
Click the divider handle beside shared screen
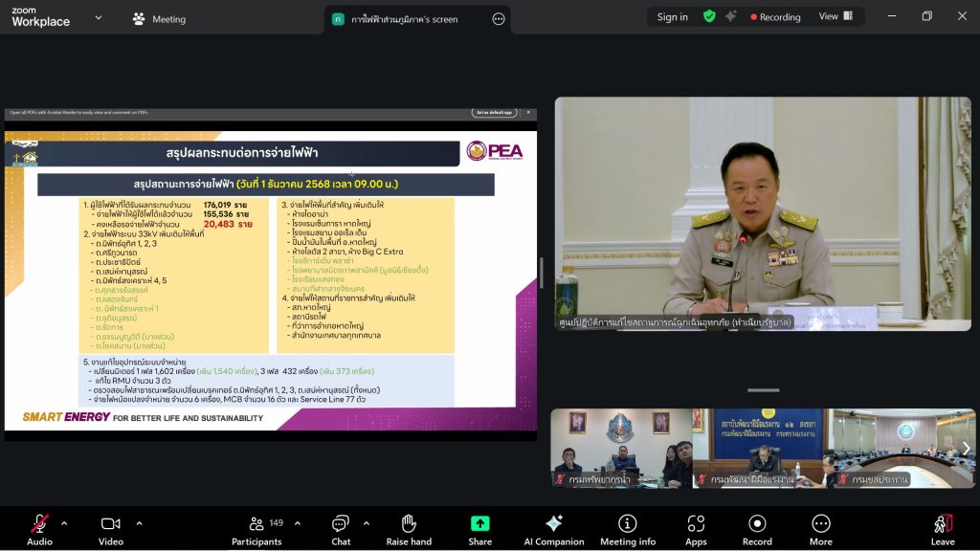coord(542,273)
